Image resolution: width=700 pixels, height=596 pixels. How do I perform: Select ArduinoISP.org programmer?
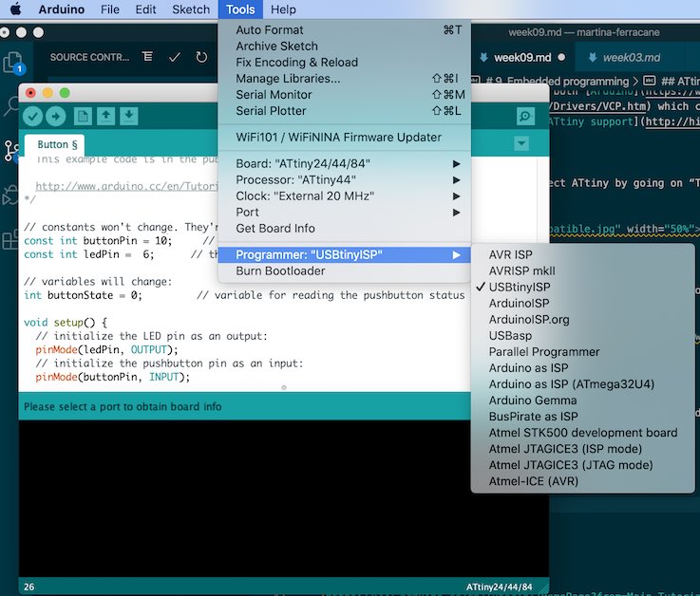[582, 320]
